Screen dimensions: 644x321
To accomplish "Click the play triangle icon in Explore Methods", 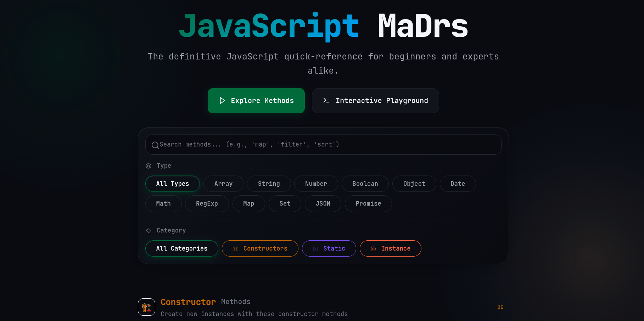I will pos(222,101).
